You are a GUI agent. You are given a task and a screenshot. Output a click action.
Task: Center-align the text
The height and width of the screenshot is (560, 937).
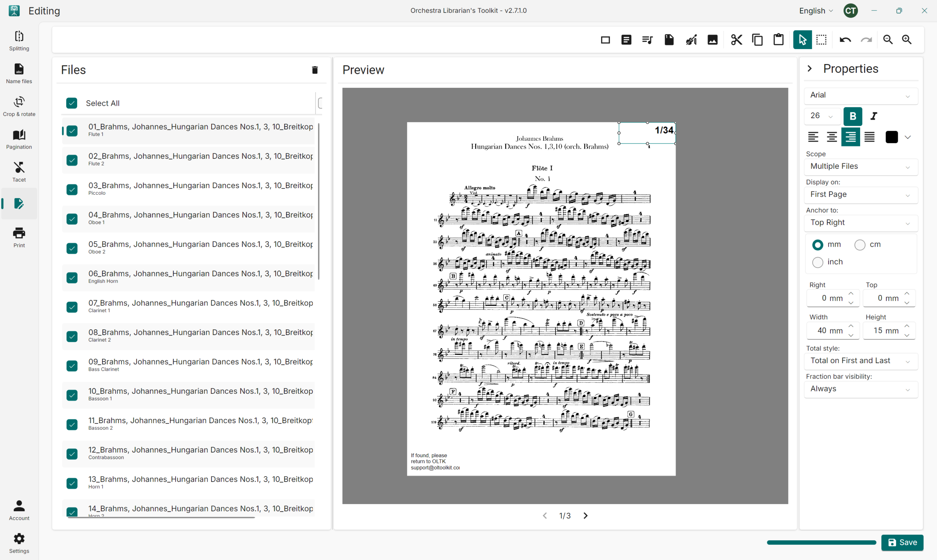(832, 137)
